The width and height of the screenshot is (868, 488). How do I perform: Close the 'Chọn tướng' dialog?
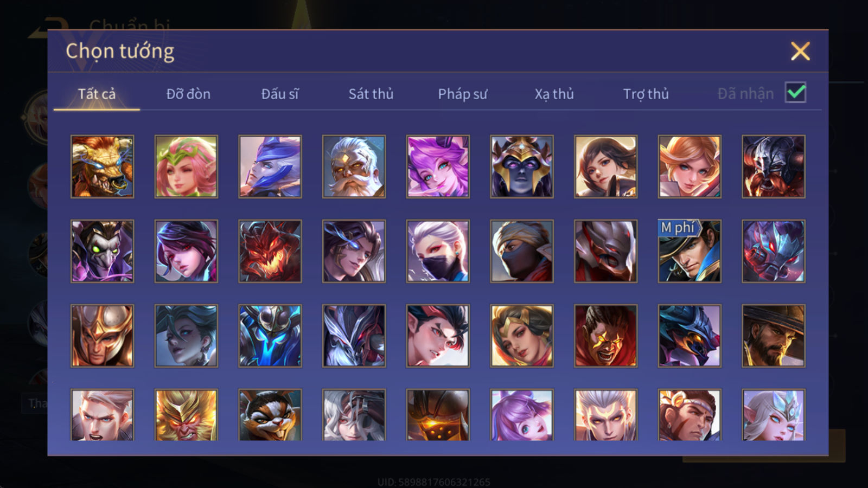tap(800, 51)
